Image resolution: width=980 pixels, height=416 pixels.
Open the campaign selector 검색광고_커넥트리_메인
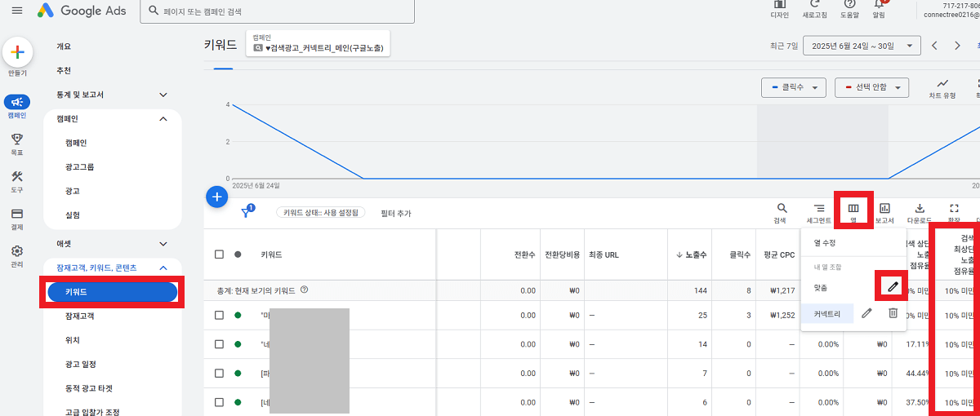coord(318,44)
